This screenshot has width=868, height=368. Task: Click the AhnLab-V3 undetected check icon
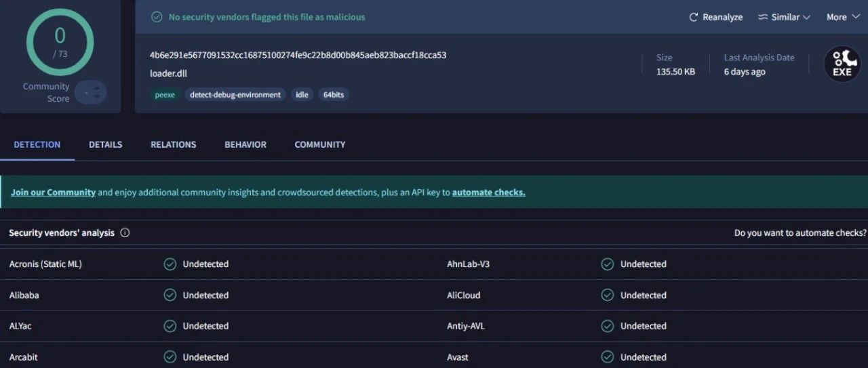(x=608, y=264)
